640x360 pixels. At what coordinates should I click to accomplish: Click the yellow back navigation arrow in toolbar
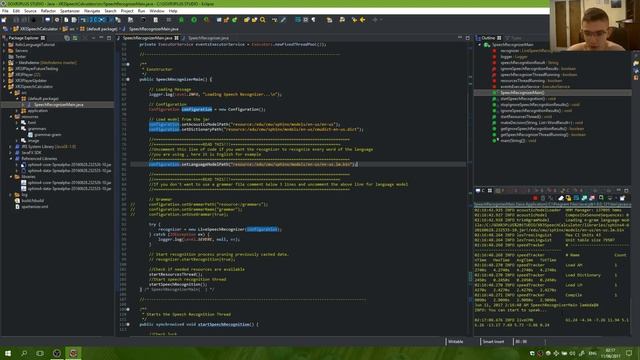click(x=362, y=20)
